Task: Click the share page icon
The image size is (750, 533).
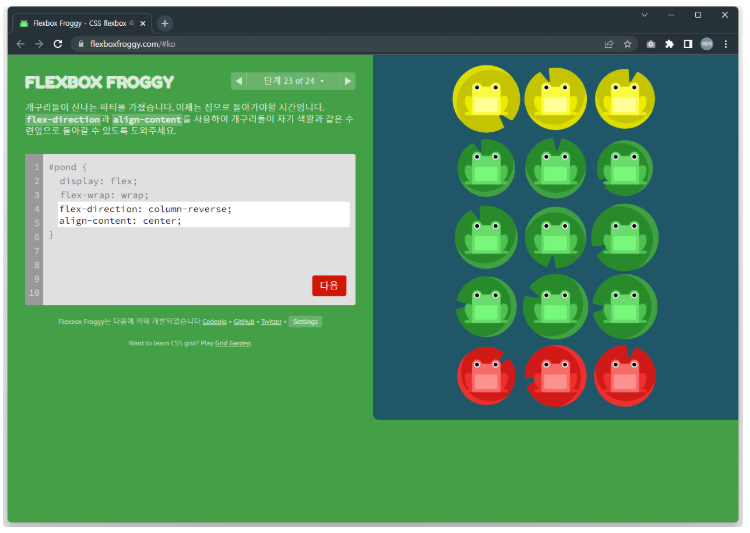Action: click(x=609, y=44)
